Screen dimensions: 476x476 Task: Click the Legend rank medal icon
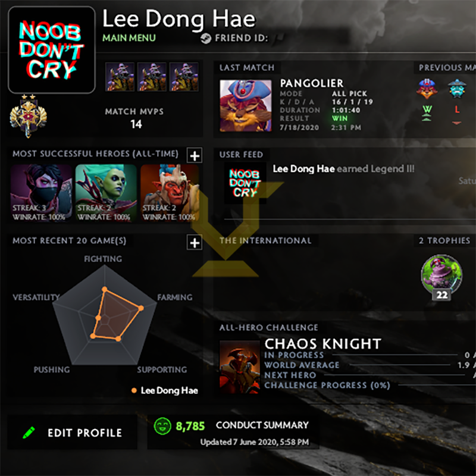pos(28,116)
